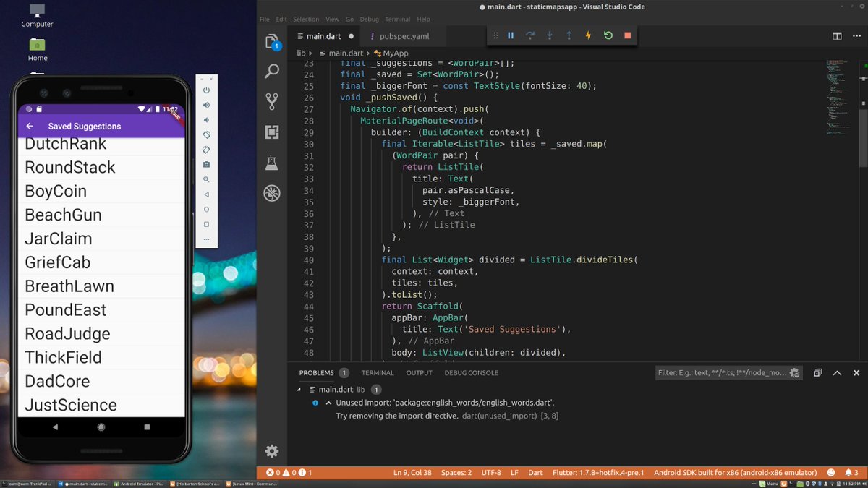Open the Selection menu
This screenshot has width=868, height=488.
click(x=306, y=20)
